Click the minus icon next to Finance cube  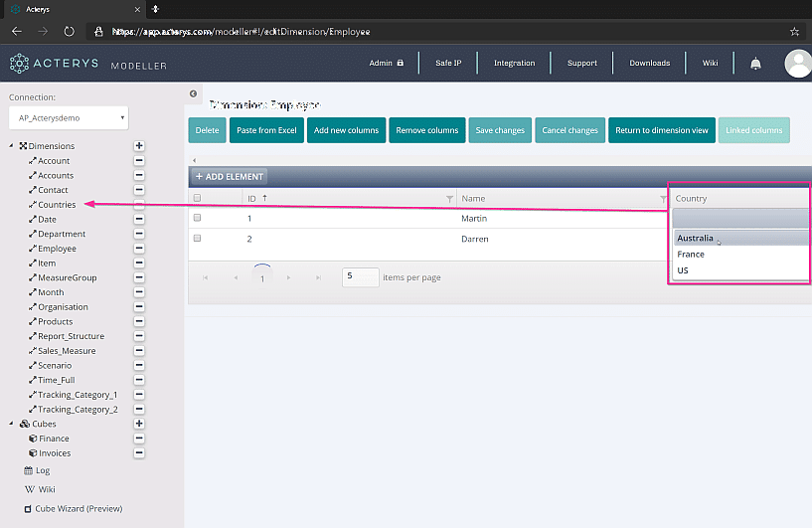[139, 439]
